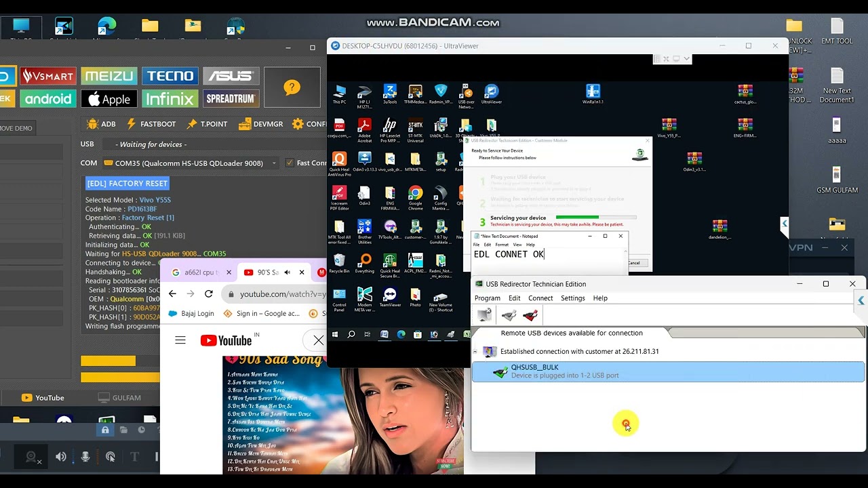
Task: Close the 90'S Sa YouTube tab
Action: (x=301, y=272)
